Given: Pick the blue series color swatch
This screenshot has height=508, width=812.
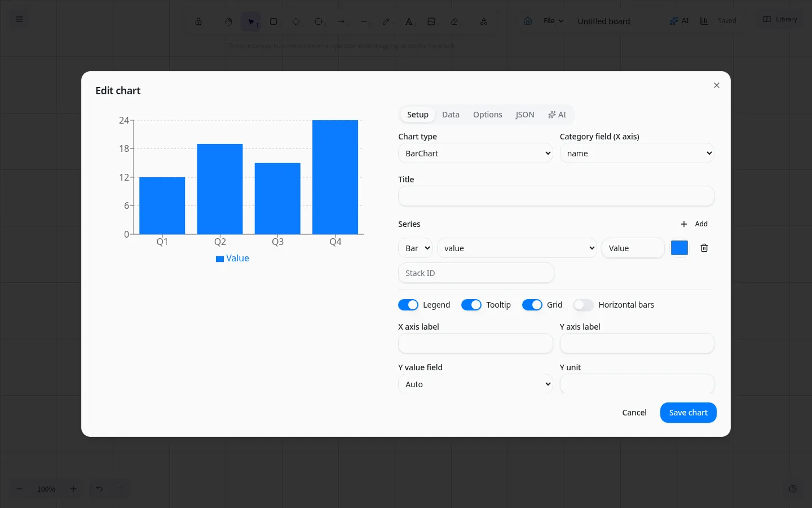Looking at the screenshot, I should [679, 248].
